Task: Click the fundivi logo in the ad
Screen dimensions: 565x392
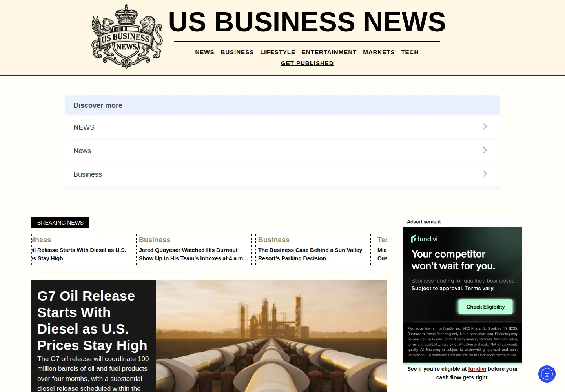Action: pyautogui.click(x=424, y=239)
